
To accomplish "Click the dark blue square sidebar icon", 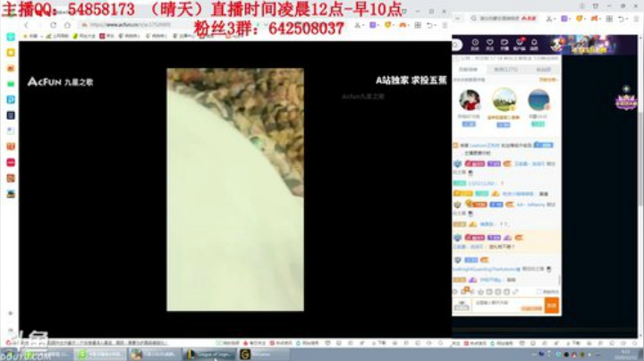I will tap(11, 115).
